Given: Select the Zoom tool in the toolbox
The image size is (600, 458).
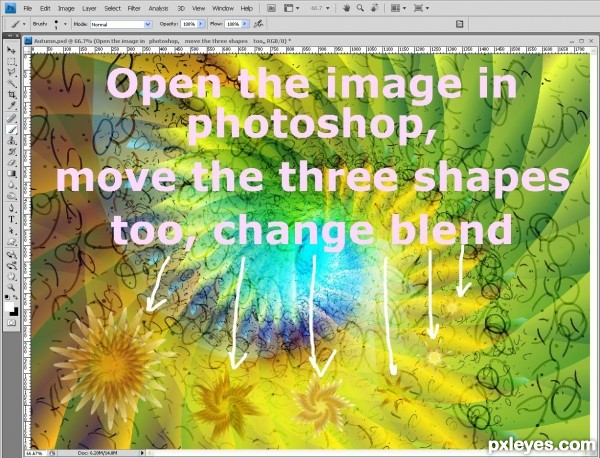Looking at the screenshot, I should 11,287.
